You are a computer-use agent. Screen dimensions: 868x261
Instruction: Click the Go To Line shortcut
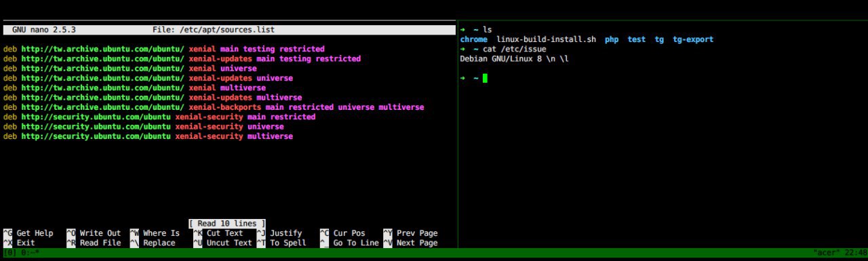point(349,243)
